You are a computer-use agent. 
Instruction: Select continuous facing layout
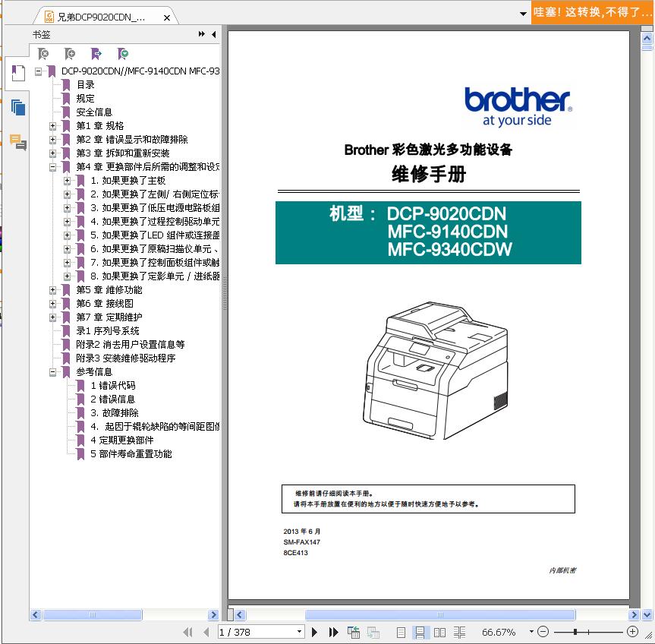click(x=459, y=633)
